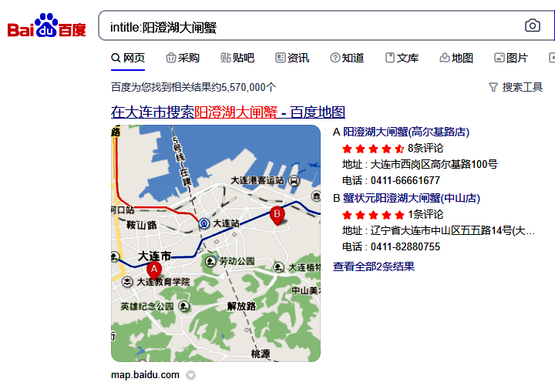Click star rating of 高尔基路店
The width and height of the screenshot is (555, 392).
pos(373,149)
